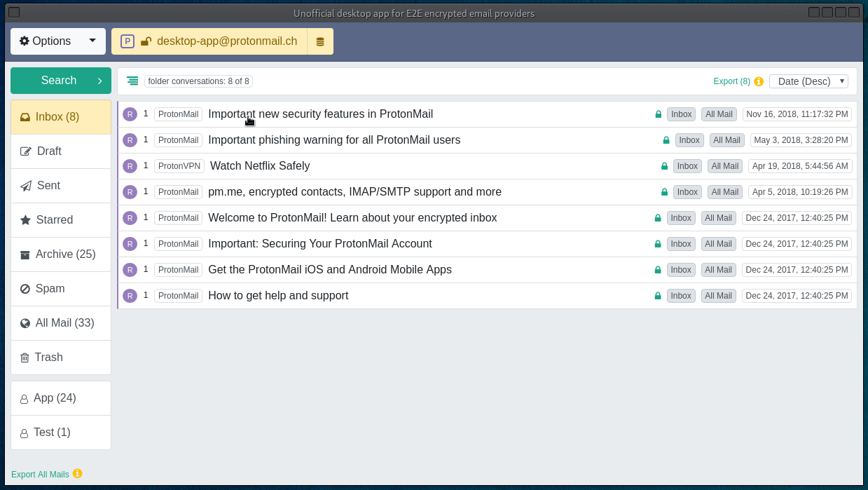Image resolution: width=868 pixels, height=490 pixels.
Task: Click the green lock on Watch Netflix Safely row
Action: pos(664,166)
